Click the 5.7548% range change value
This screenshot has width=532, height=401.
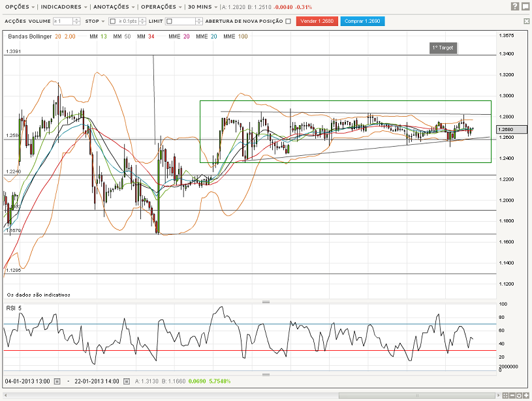(220, 381)
